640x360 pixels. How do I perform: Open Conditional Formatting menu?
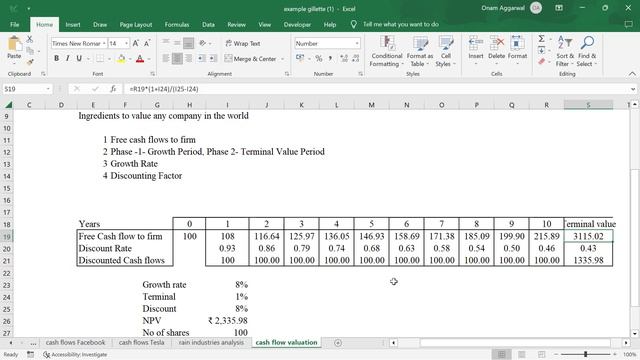387,51
